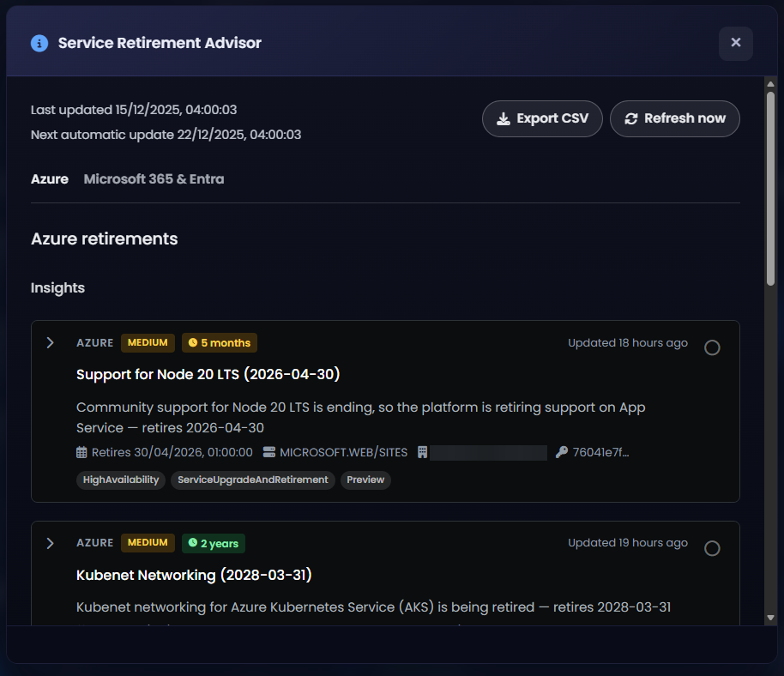
Task: Click the MEDIUM badge on the Kubenet Networking card
Action: click(x=148, y=542)
